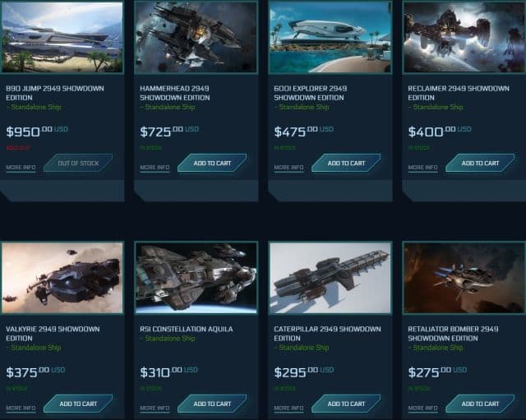526x420 pixels.
Task: Open More Info for Valkyrie
Action: click(21, 408)
